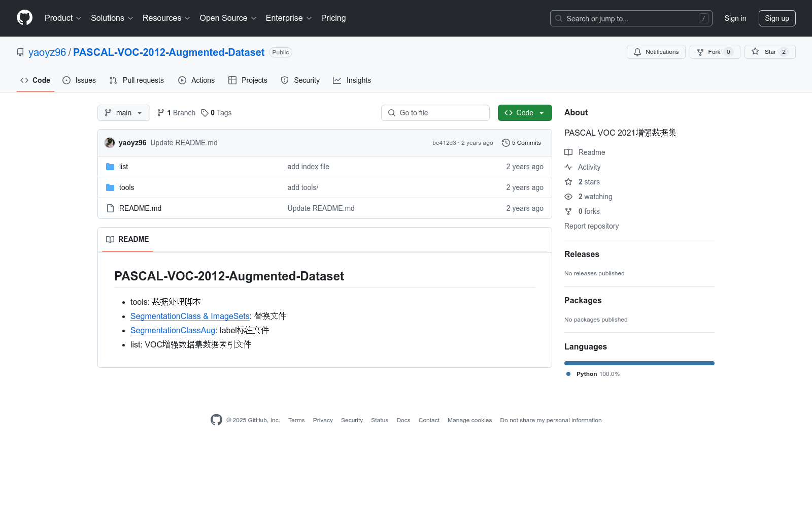Image resolution: width=812 pixels, height=508 pixels.
Task: Open PASCAL-VOC-2012-Augmented-Dataset repo title link
Action: [169, 52]
